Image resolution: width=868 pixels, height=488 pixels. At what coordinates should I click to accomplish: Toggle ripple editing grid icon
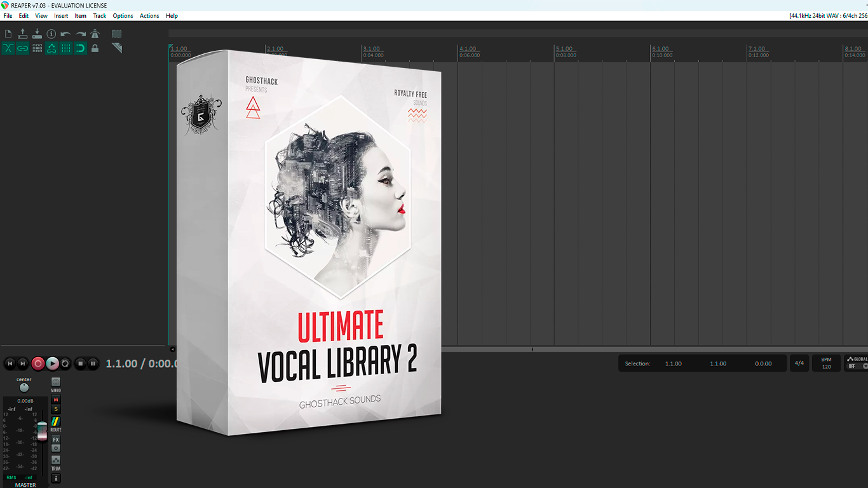(x=37, y=48)
